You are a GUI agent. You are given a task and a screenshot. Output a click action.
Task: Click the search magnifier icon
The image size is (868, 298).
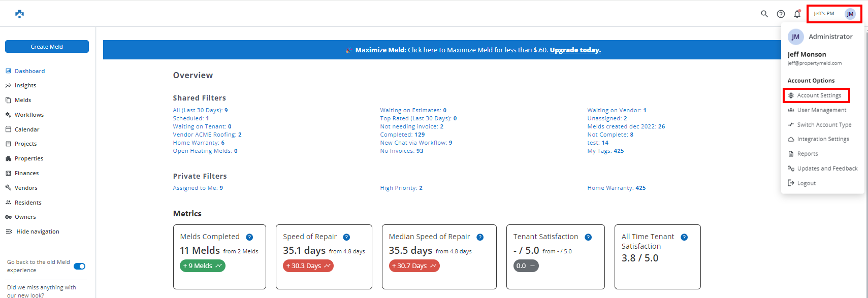pos(764,14)
